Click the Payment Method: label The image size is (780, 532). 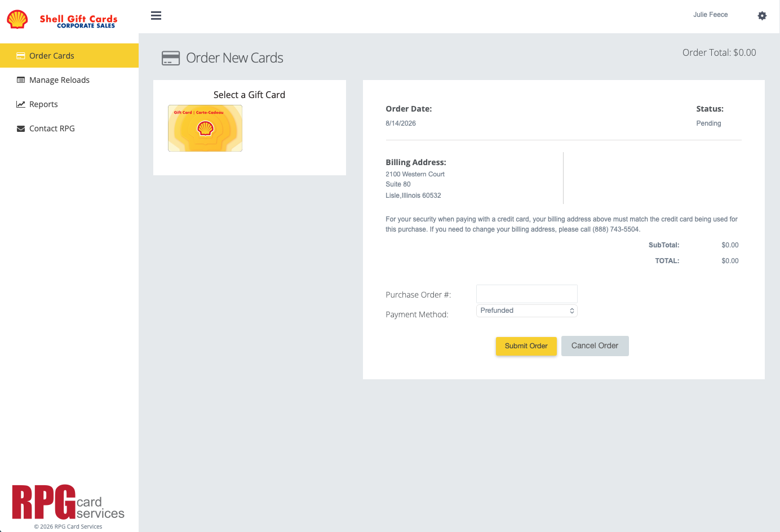417,314
